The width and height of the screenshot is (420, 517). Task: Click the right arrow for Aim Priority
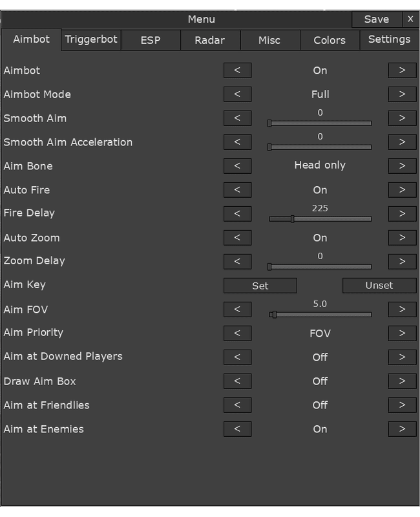point(402,333)
